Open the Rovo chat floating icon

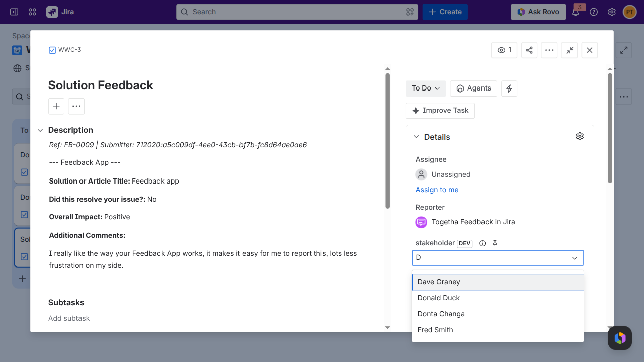point(620,338)
